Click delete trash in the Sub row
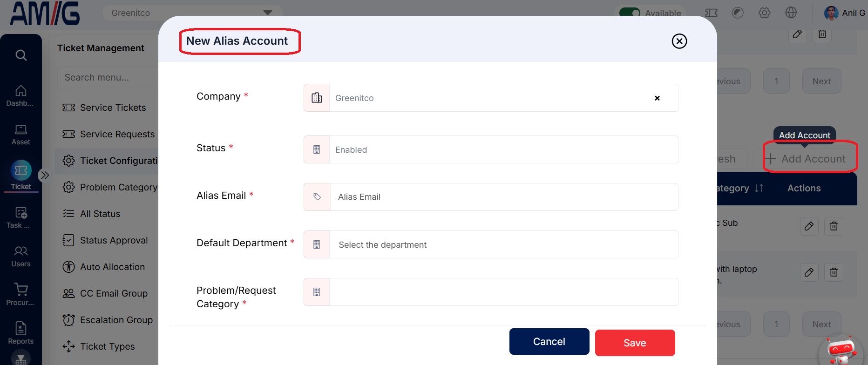The width and height of the screenshot is (868, 365). coord(834,226)
